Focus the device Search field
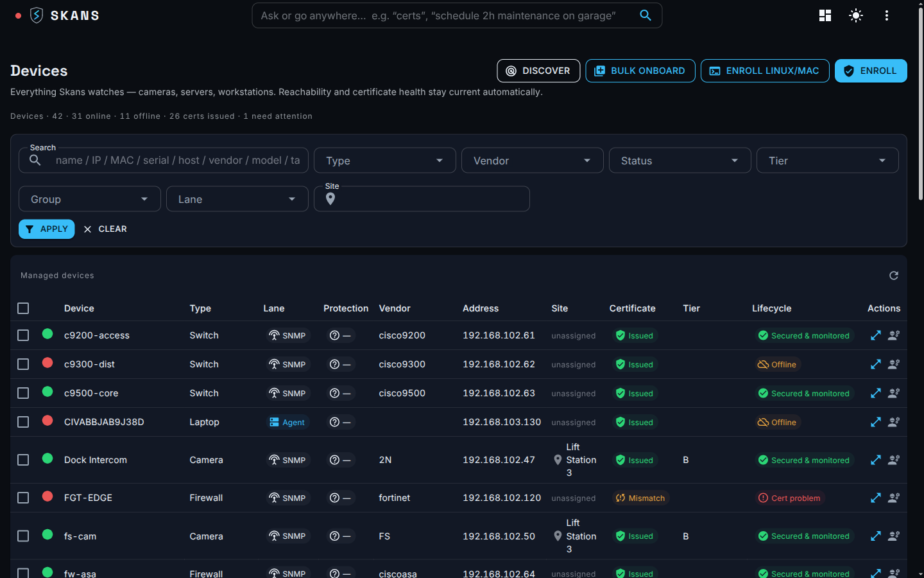 tap(164, 161)
